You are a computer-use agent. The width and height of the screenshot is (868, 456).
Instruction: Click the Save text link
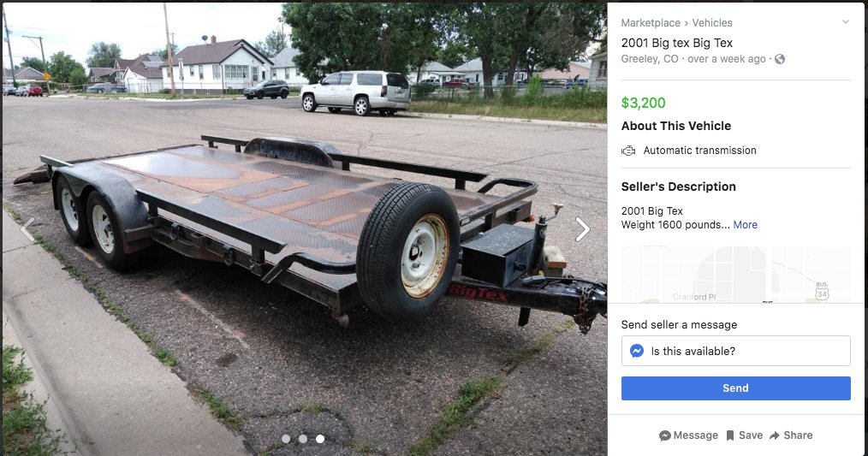751,435
